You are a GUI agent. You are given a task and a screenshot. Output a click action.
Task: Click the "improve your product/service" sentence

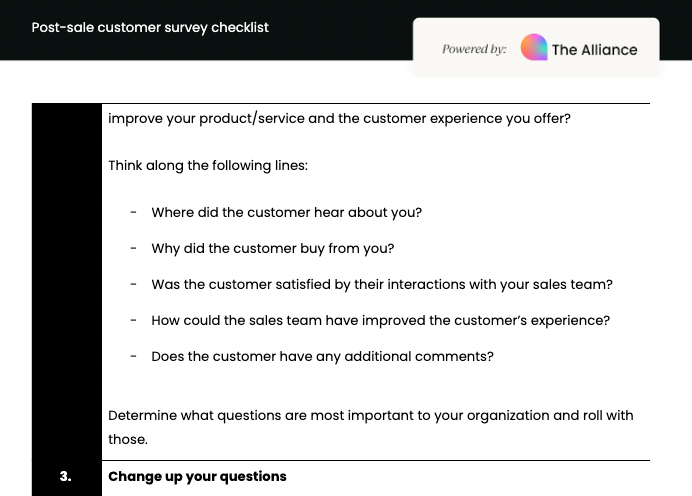[339, 118]
